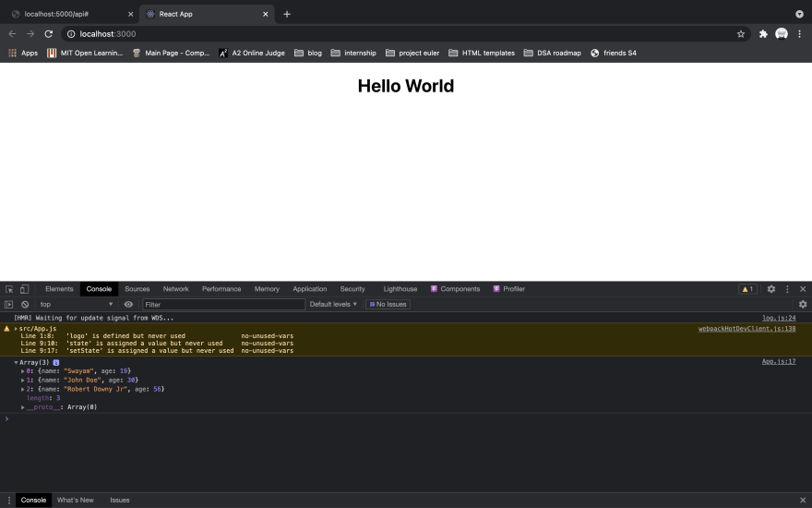Open the Extensions puzzle icon
The height and width of the screenshot is (508, 812).
click(x=763, y=33)
